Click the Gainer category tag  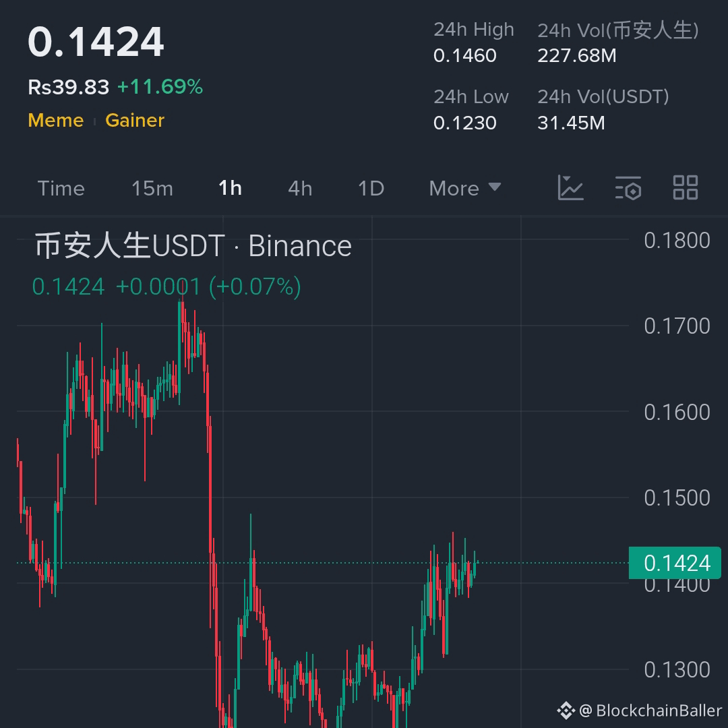[x=134, y=120]
